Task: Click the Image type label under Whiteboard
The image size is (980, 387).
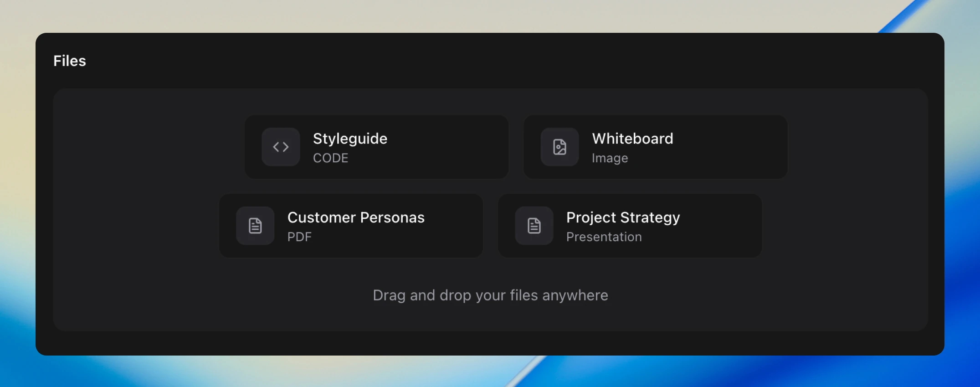Action: [610, 158]
